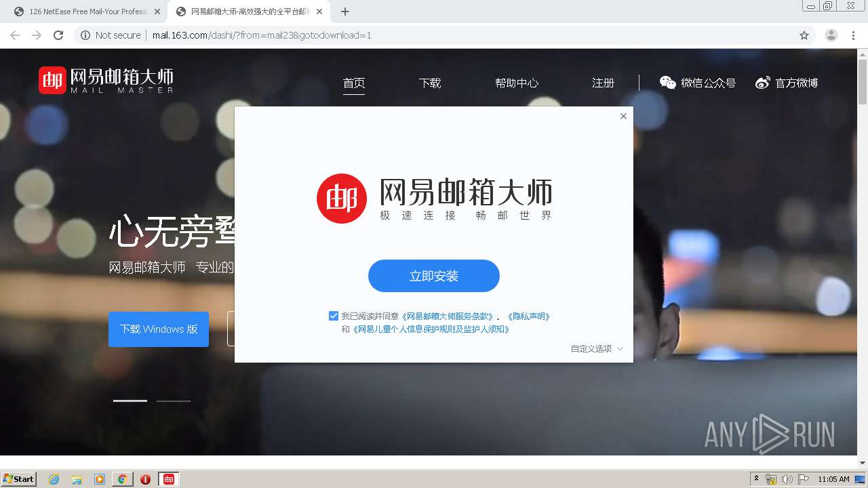Viewport: 868px width, 488px height.
Task: Select the first carousel slide indicator
Action: (130, 401)
